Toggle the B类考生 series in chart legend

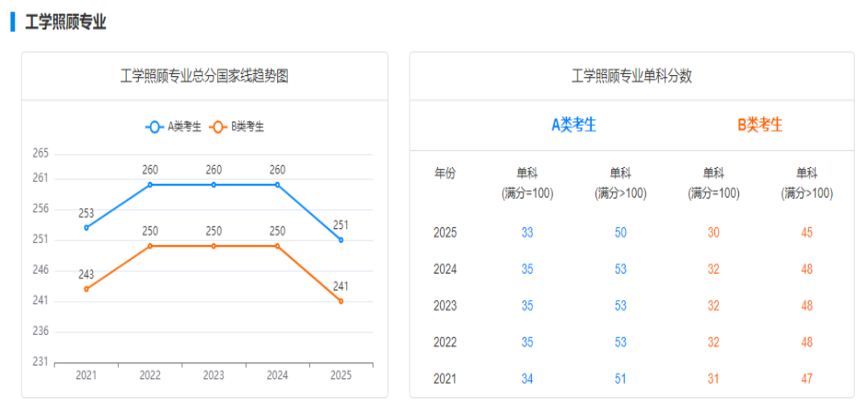pyautogui.click(x=236, y=127)
